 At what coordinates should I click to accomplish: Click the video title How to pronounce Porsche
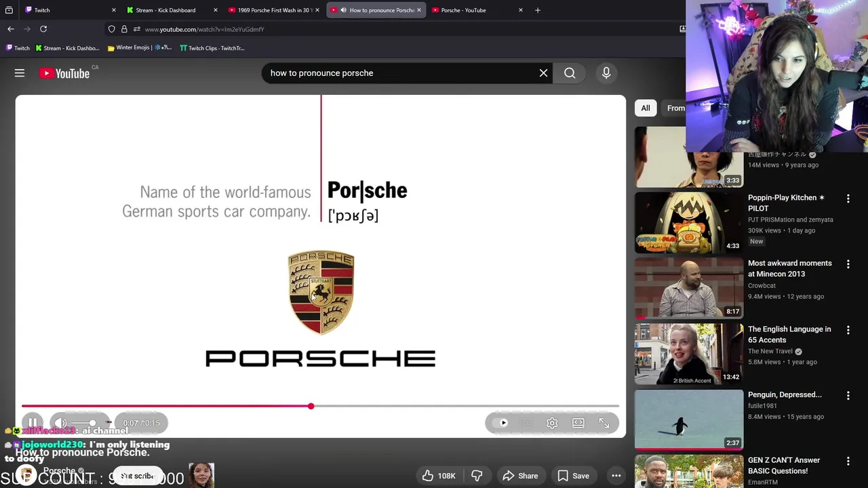(82, 452)
